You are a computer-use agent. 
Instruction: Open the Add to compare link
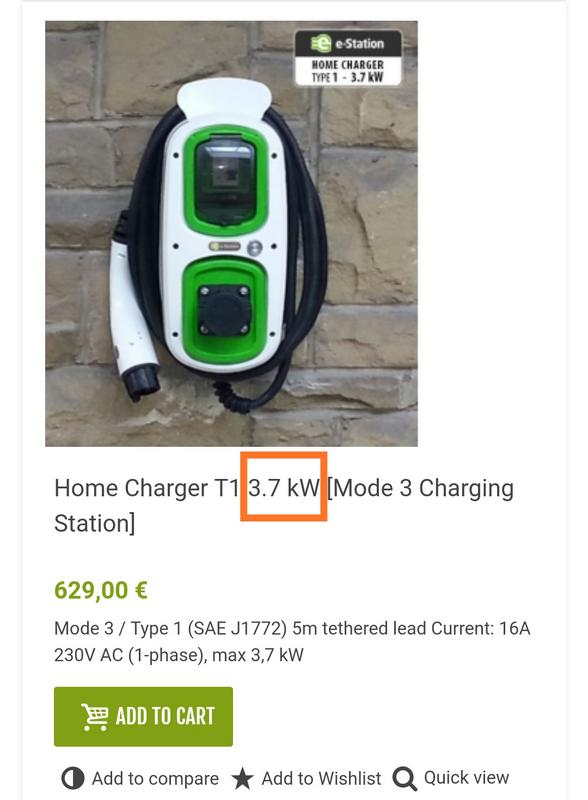155,779
